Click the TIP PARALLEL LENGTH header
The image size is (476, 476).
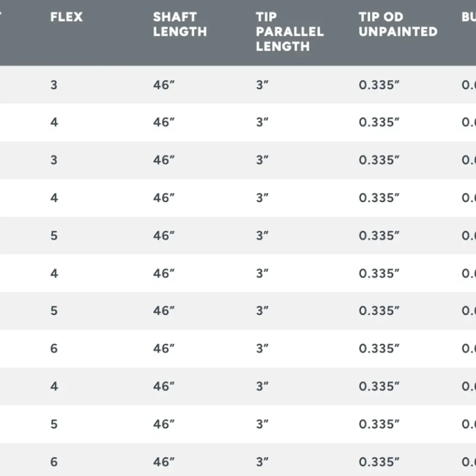pos(290,32)
